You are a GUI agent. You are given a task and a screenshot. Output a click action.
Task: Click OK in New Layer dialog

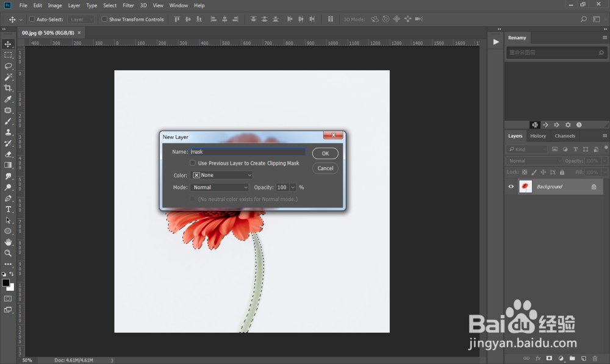click(x=325, y=153)
